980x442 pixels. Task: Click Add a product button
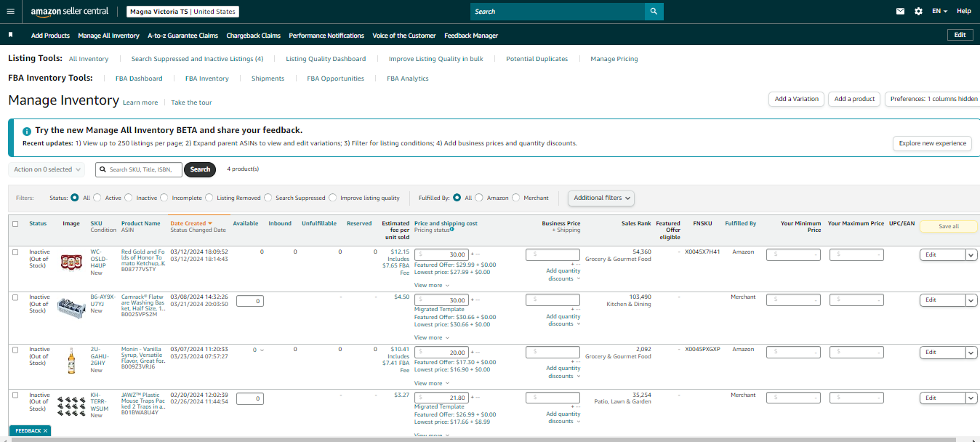[854, 99]
